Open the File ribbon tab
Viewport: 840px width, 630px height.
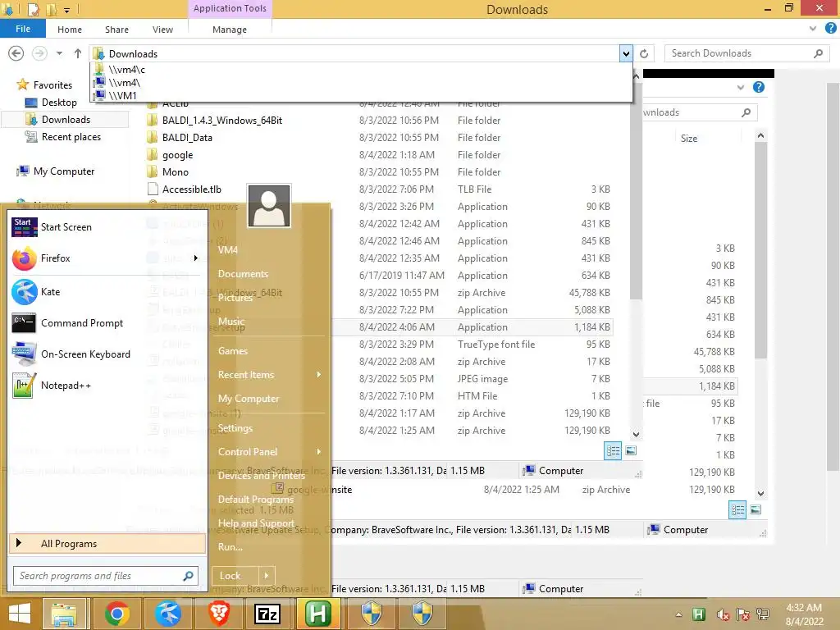click(23, 29)
